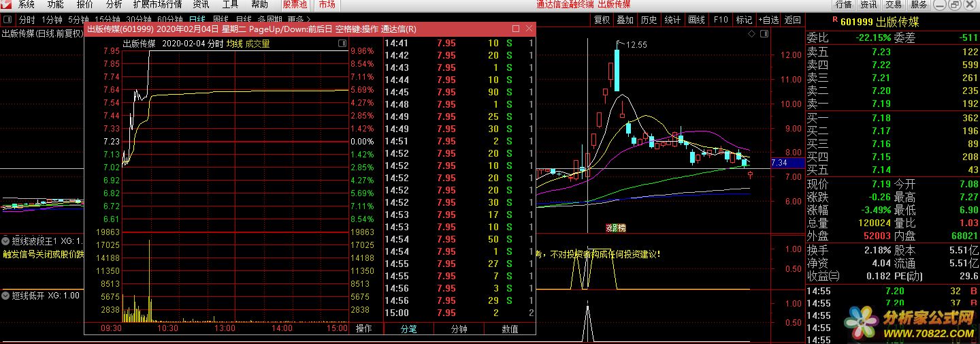Select the 5分钟 period tab
Screen dimensions: 980x344
pyautogui.click(x=78, y=20)
